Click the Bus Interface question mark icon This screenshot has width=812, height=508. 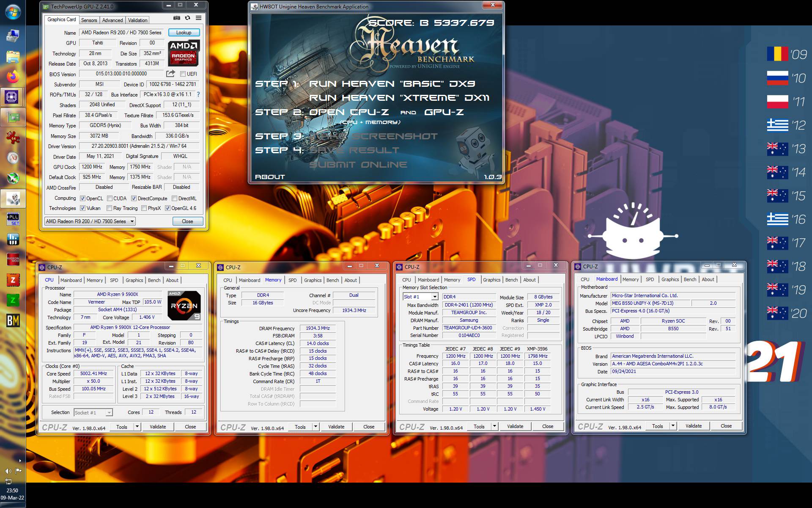[198, 94]
